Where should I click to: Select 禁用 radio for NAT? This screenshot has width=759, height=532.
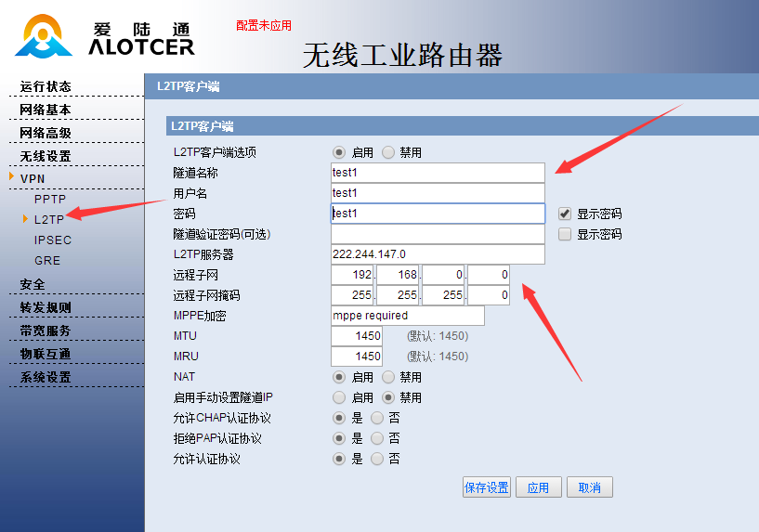388,377
